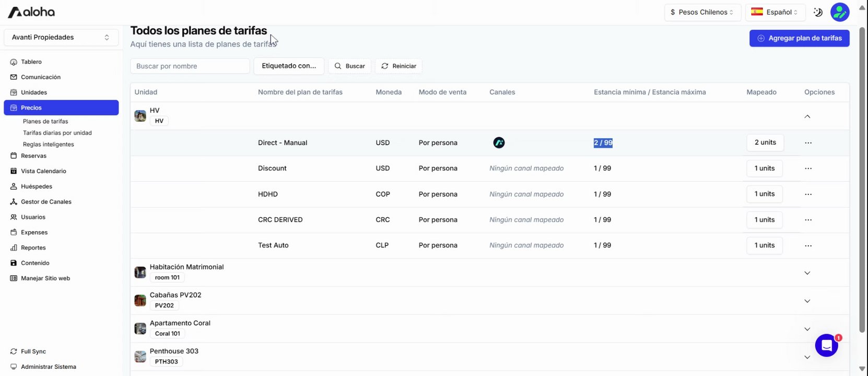Open the Avanti Propiedades property selector
868x376 pixels.
(61, 37)
